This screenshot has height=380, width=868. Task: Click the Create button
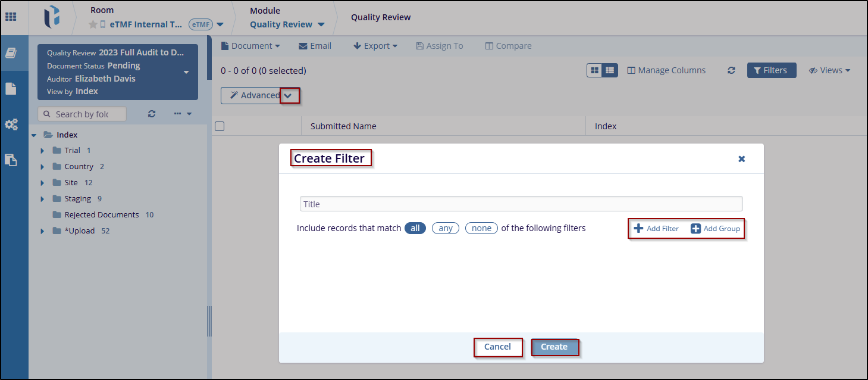pos(554,347)
